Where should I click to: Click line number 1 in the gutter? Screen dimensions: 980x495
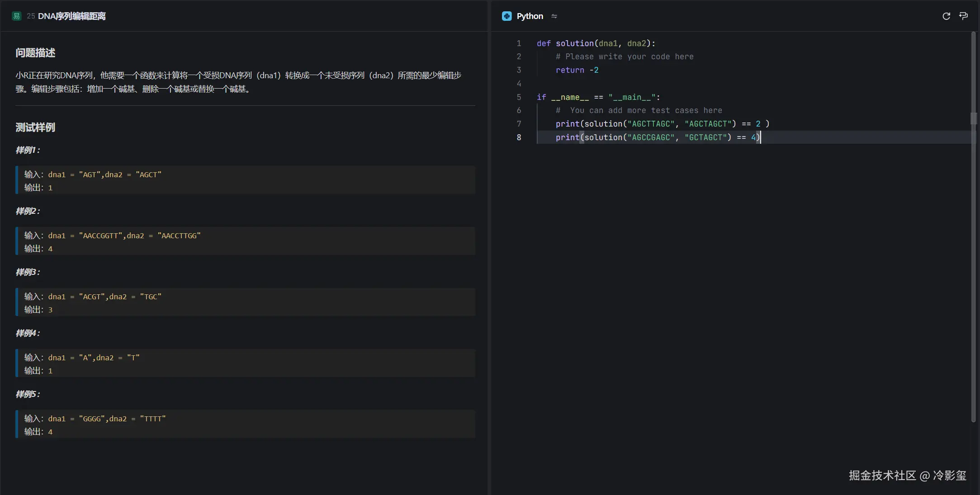tap(519, 43)
